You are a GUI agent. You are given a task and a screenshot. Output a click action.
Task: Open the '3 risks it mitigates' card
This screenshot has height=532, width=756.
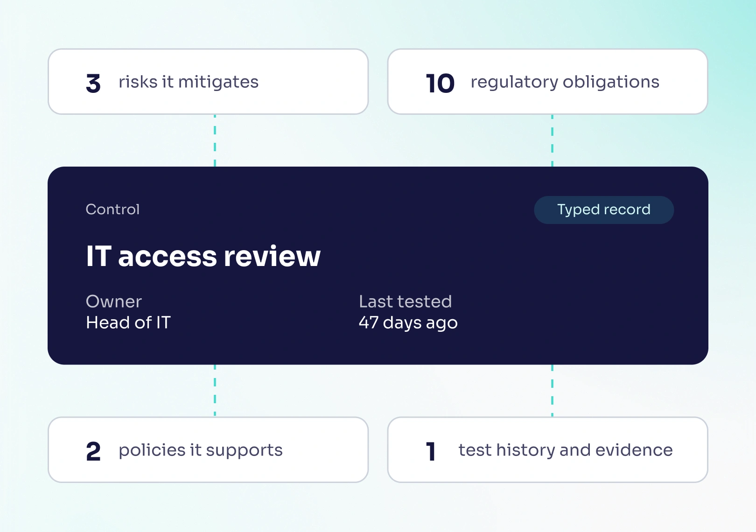(x=208, y=82)
